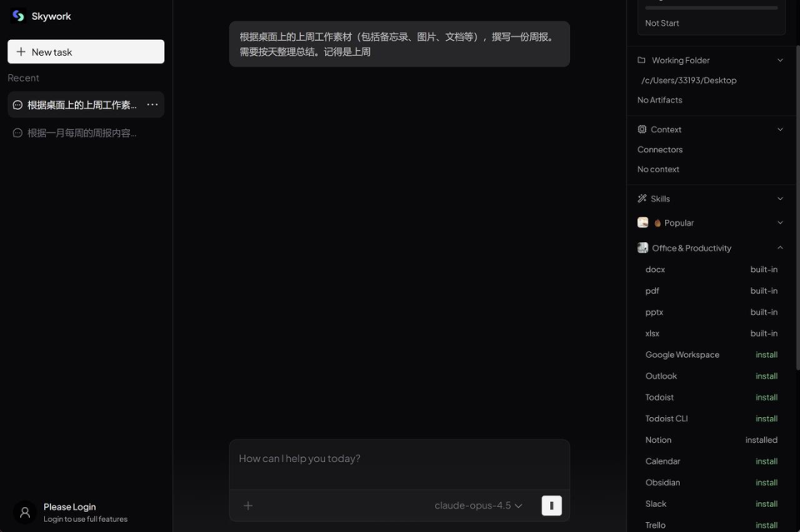Collapse the Office & Productivity section
Screen dimensions: 800x532
(x=780, y=247)
